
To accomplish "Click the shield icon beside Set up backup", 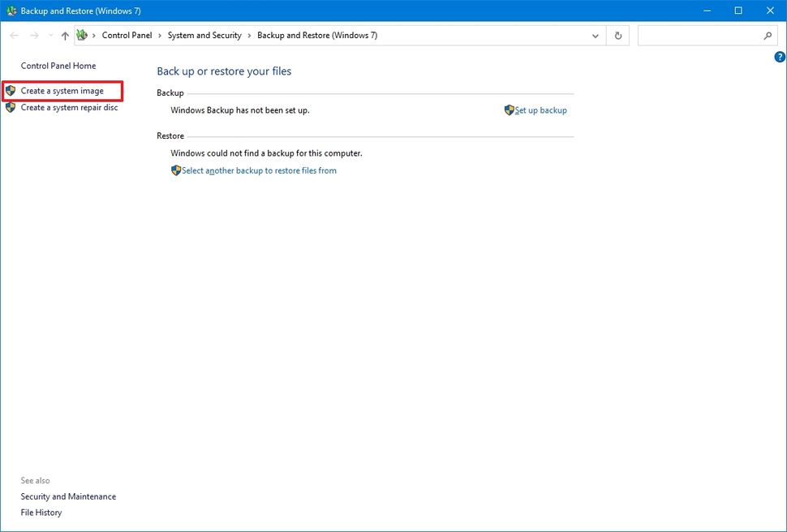I will 509,109.
